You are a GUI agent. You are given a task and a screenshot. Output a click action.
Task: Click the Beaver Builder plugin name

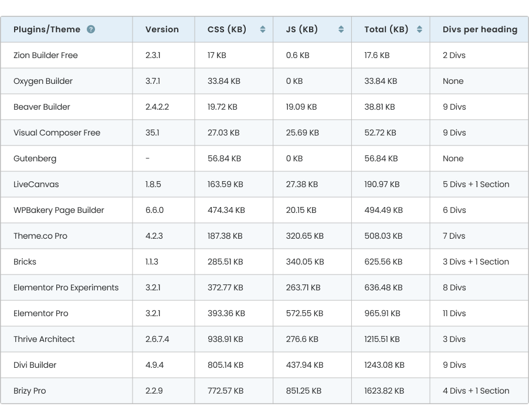click(42, 107)
